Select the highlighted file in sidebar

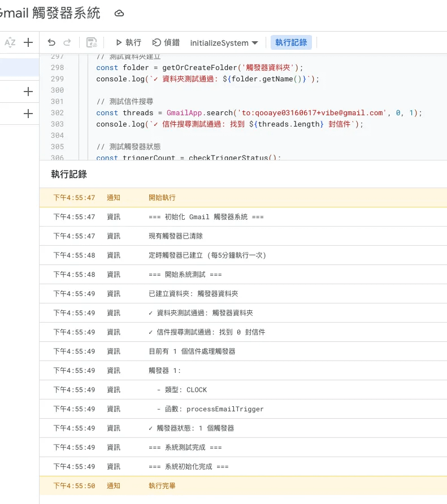(19, 67)
